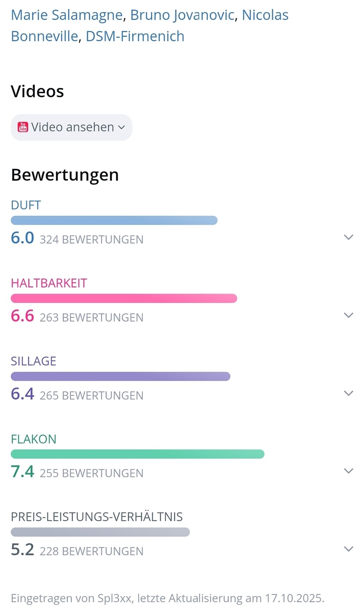Expand the Duft rating details chevron
The width and height of the screenshot is (364, 614).
click(x=348, y=237)
